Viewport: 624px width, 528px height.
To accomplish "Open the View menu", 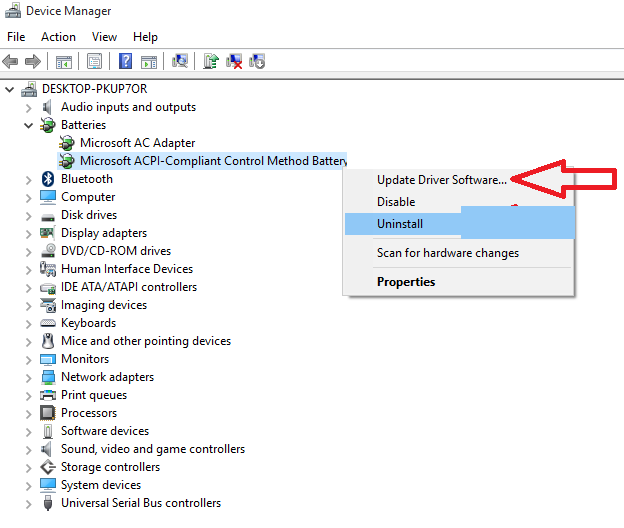I will click(104, 37).
